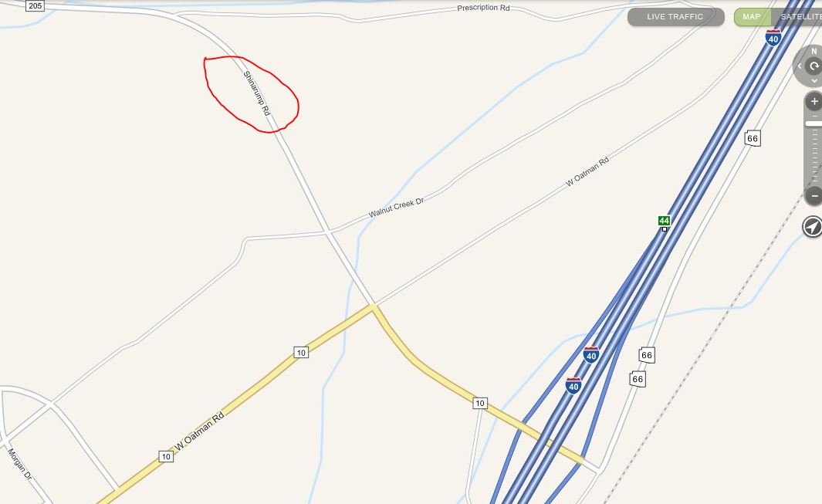This screenshot has width=822, height=504.
Task: Click the locate me arrow icon
Action: (x=812, y=227)
